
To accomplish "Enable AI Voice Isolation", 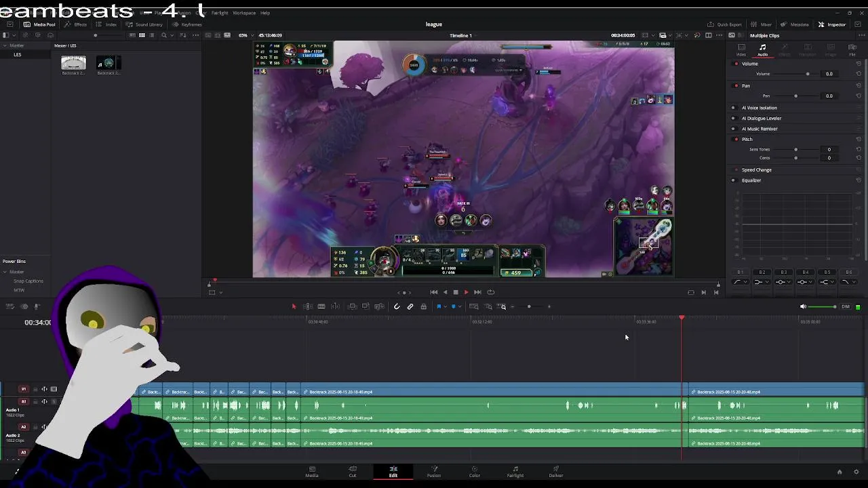I will coord(733,108).
